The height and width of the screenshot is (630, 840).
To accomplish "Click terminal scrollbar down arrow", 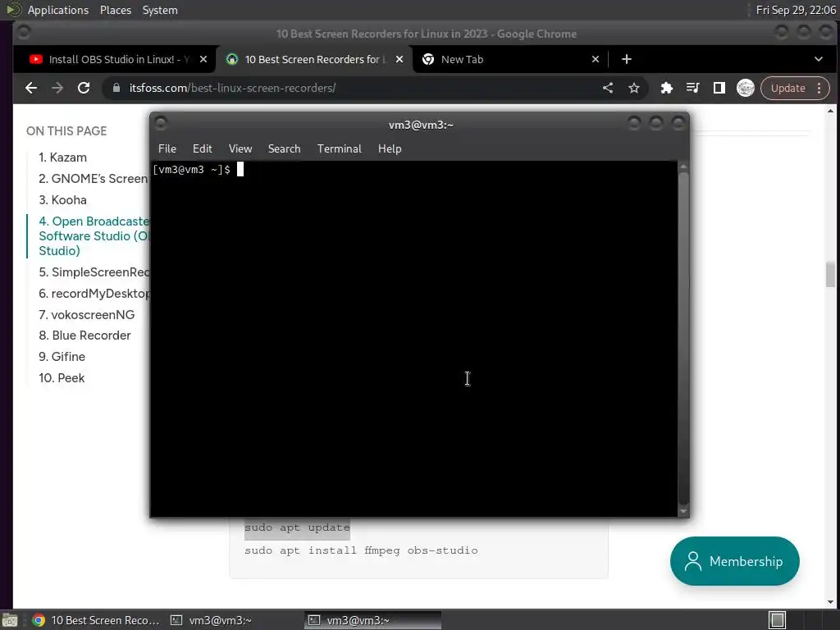I will click(x=683, y=512).
